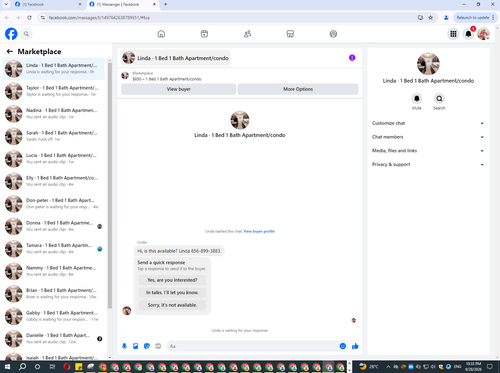
Task: Open the Facebook search magnifier
Action: [x=26, y=34]
